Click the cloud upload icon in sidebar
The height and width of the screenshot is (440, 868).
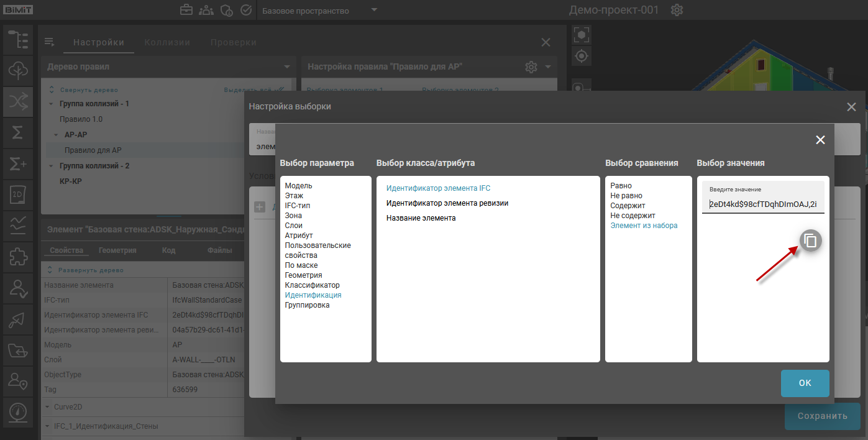[x=18, y=71]
